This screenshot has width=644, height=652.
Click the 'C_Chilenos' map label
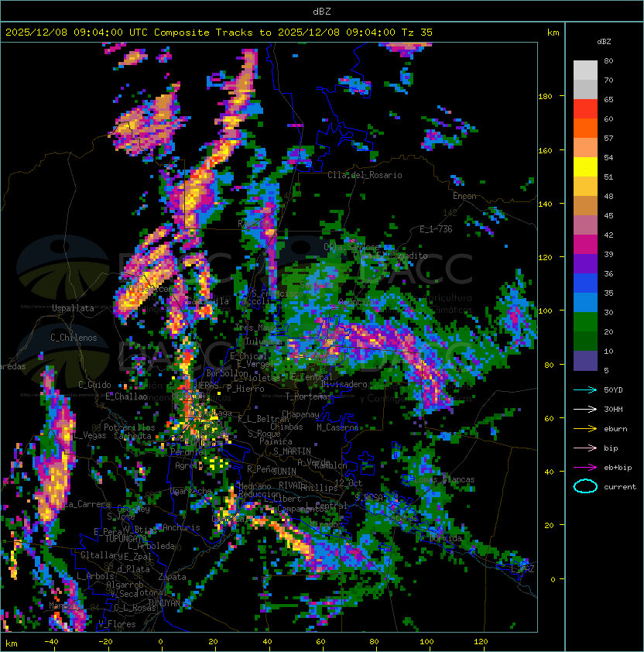(x=74, y=338)
